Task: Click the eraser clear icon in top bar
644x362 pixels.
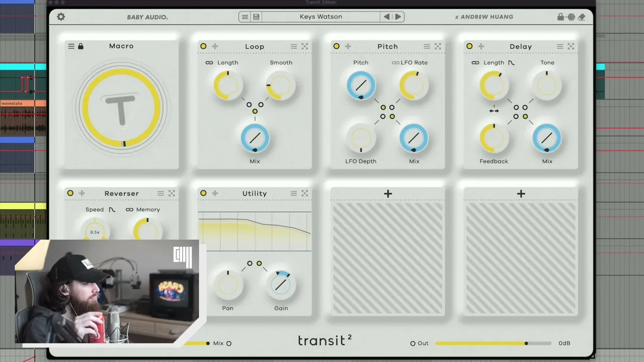Action: [582, 17]
